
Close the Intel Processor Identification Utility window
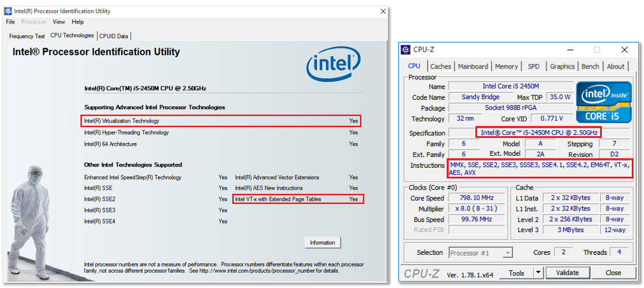383,11
